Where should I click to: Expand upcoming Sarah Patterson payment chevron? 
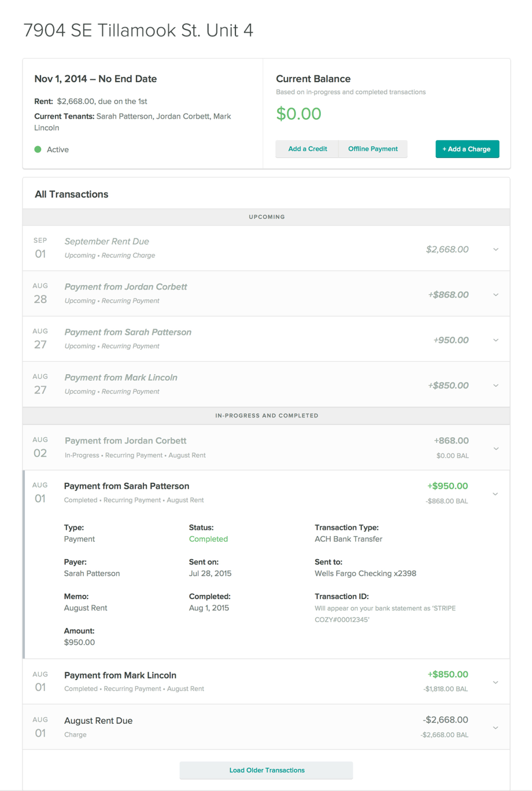pyautogui.click(x=496, y=340)
